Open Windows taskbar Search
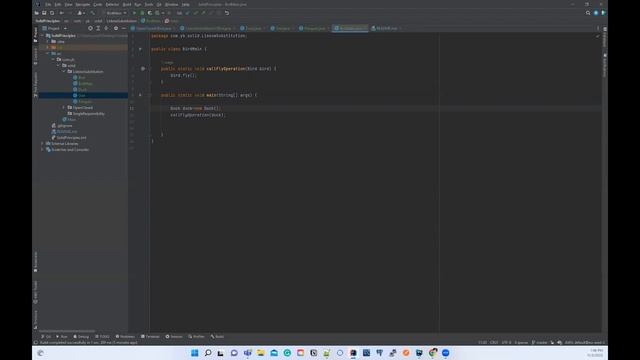 point(208,353)
